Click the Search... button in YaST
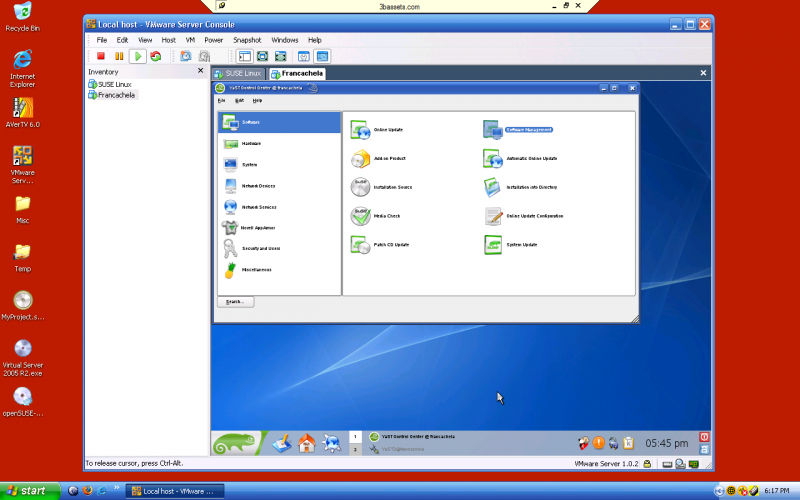 pos(236,301)
